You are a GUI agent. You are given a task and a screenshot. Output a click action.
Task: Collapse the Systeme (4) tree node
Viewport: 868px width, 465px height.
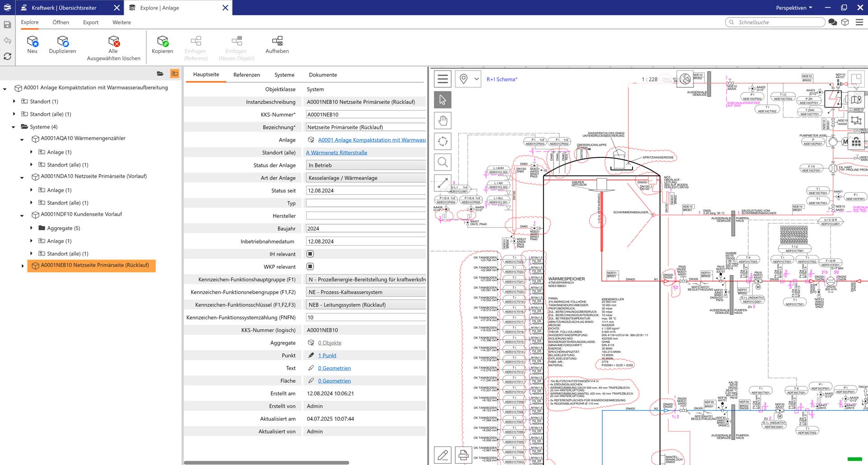tap(14, 127)
